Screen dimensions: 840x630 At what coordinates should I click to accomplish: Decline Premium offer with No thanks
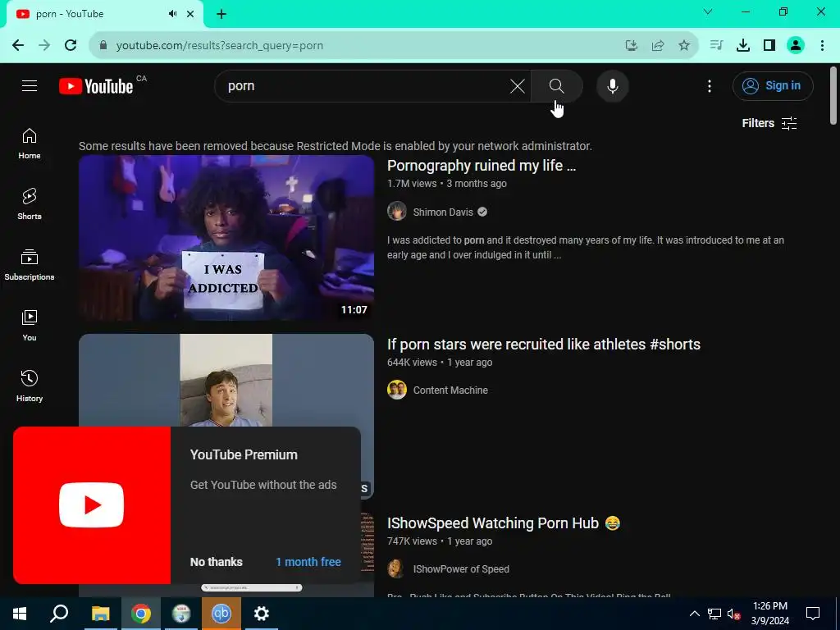(x=217, y=562)
